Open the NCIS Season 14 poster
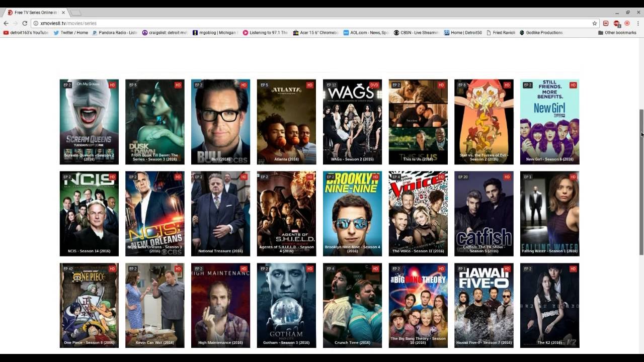 [x=89, y=214]
